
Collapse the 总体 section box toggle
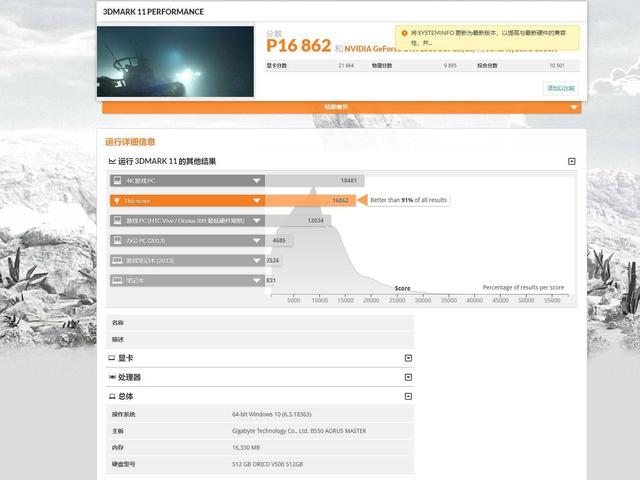[408, 396]
